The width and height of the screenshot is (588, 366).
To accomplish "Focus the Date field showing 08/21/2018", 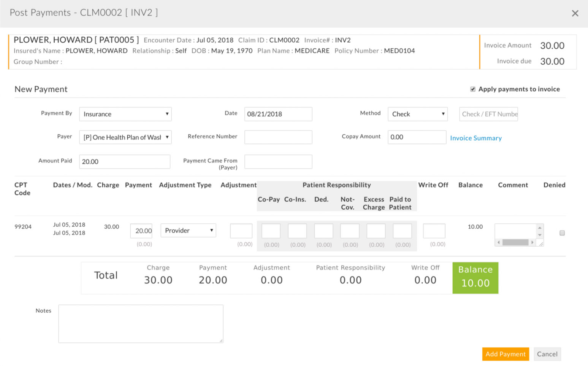I will coord(278,114).
